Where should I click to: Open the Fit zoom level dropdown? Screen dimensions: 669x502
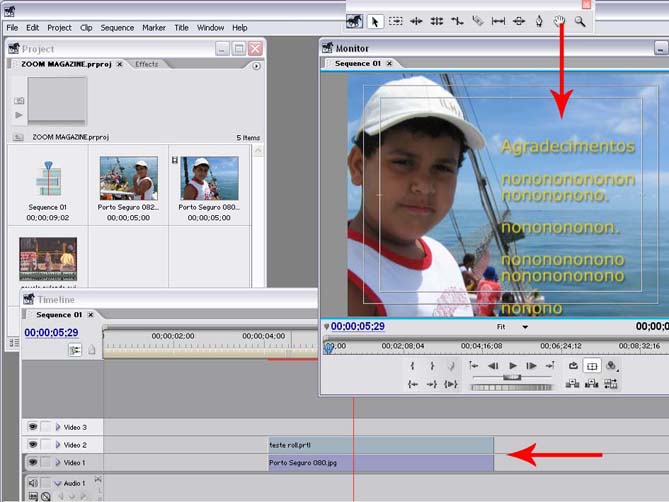[524, 326]
